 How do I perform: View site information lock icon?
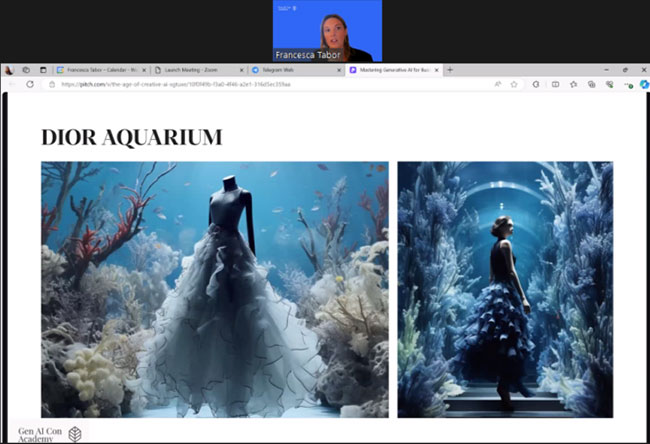[x=52, y=84]
